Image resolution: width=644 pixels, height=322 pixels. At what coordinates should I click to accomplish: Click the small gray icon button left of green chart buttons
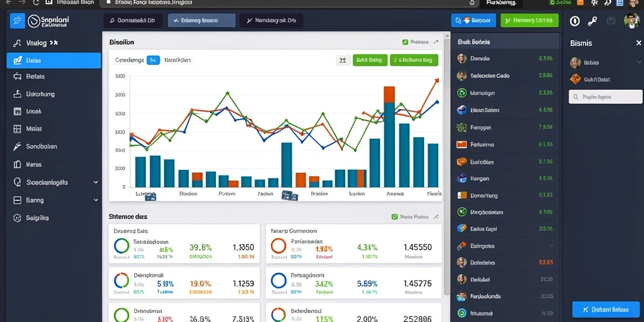click(x=343, y=60)
